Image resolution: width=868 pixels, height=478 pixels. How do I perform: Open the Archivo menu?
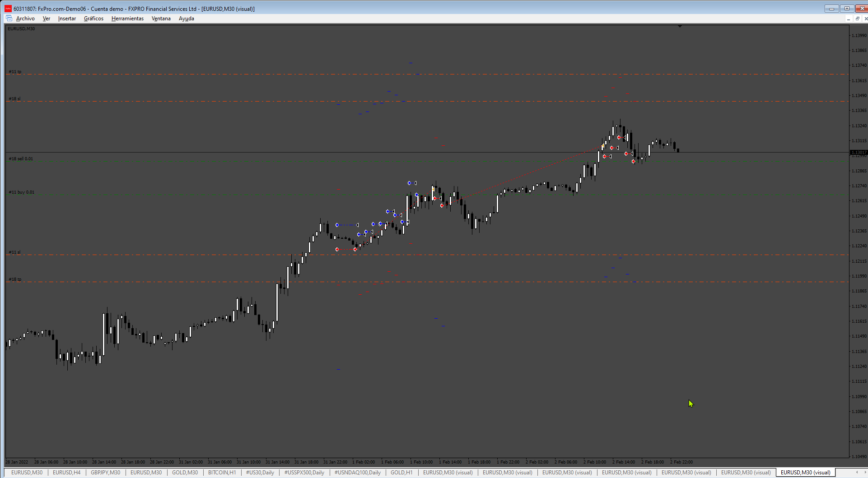(25, 19)
